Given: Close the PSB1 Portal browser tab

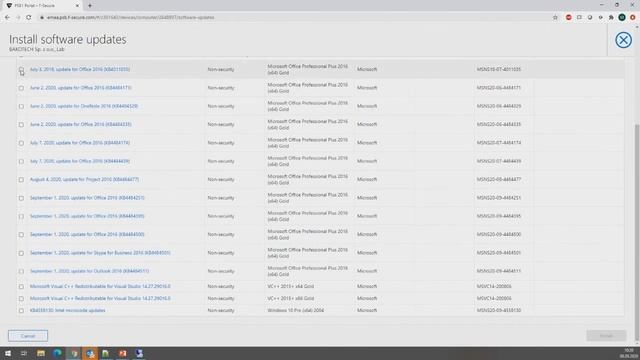Looking at the screenshot, I should [78, 6].
